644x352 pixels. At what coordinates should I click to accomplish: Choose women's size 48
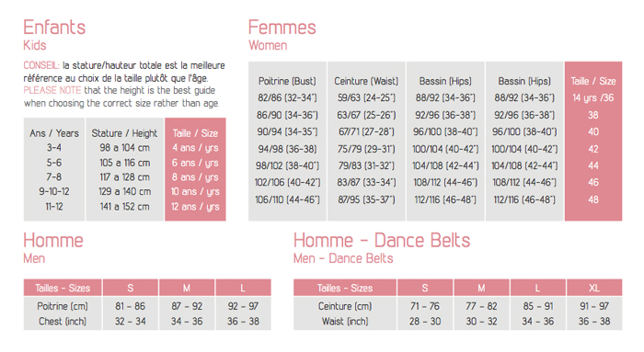pos(593,199)
